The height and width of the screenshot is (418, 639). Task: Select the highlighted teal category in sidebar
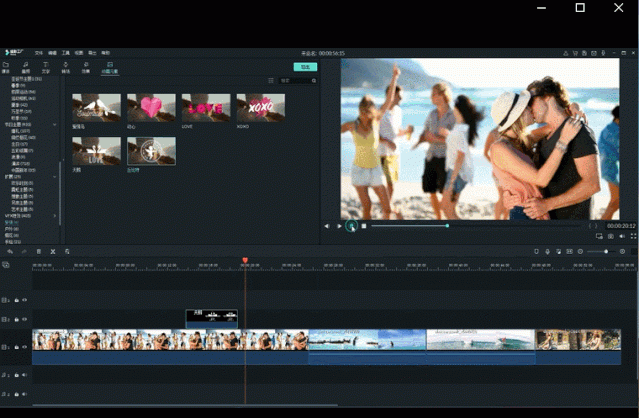[x=11, y=222]
